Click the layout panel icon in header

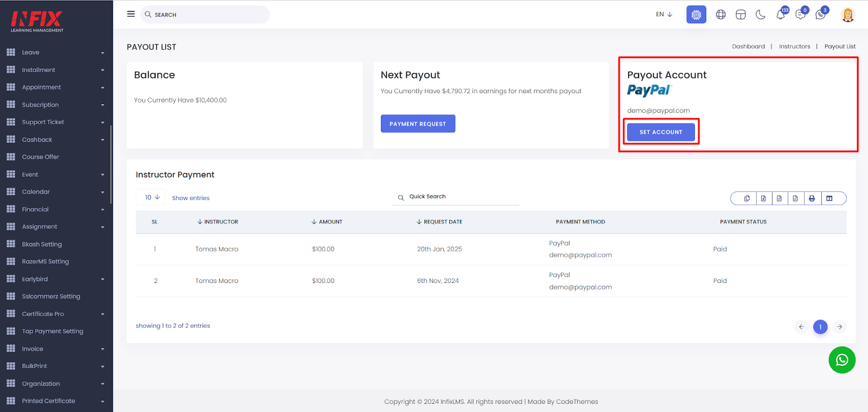[741, 15]
